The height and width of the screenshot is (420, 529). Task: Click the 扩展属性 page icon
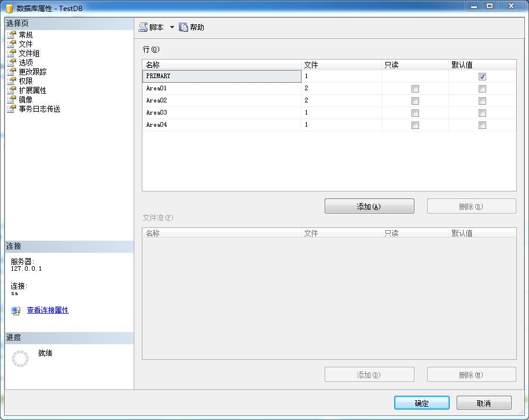[12, 90]
